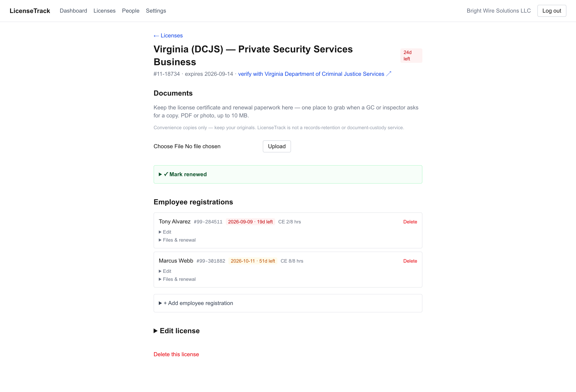
Task: Click Tony Alvarez's 2026-09-09 · 19d left badge
Action: click(250, 222)
